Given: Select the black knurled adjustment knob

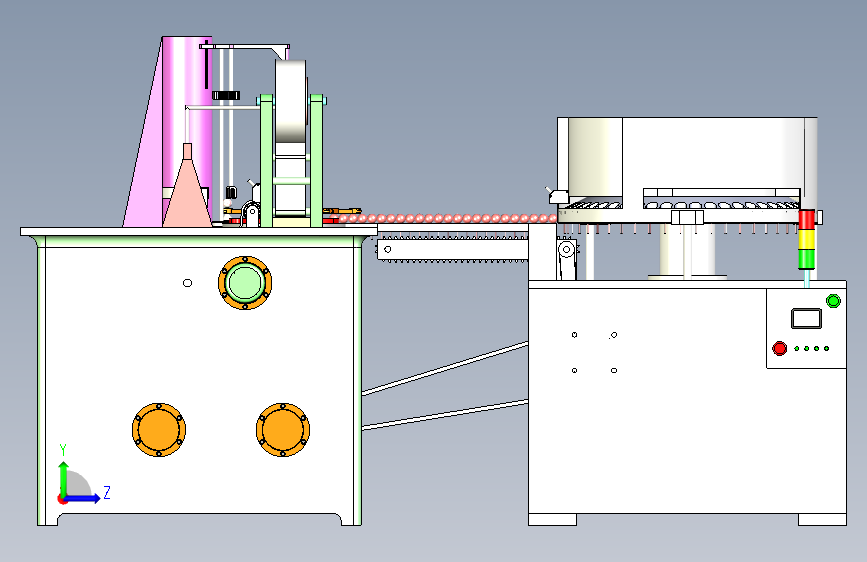Looking at the screenshot, I should click(x=226, y=95).
